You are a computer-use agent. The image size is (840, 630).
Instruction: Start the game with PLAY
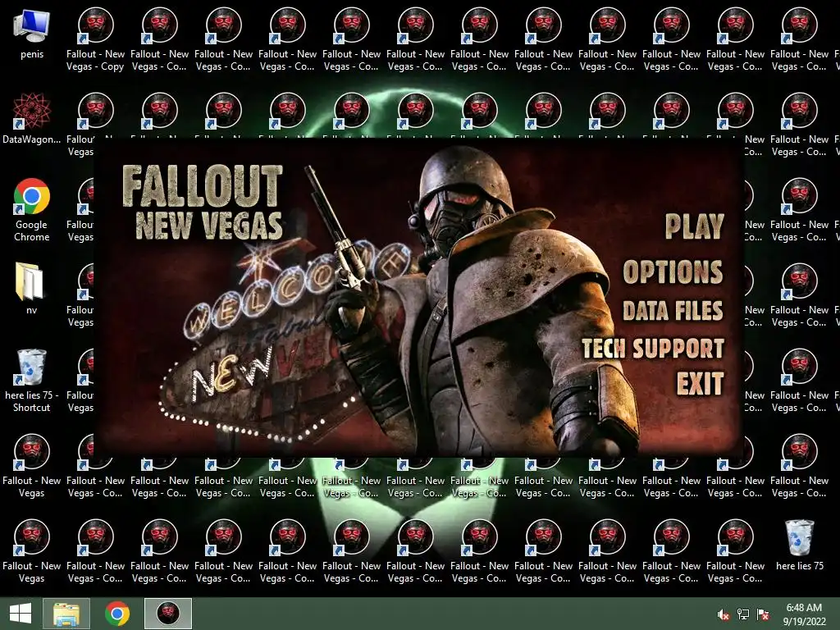(x=694, y=226)
